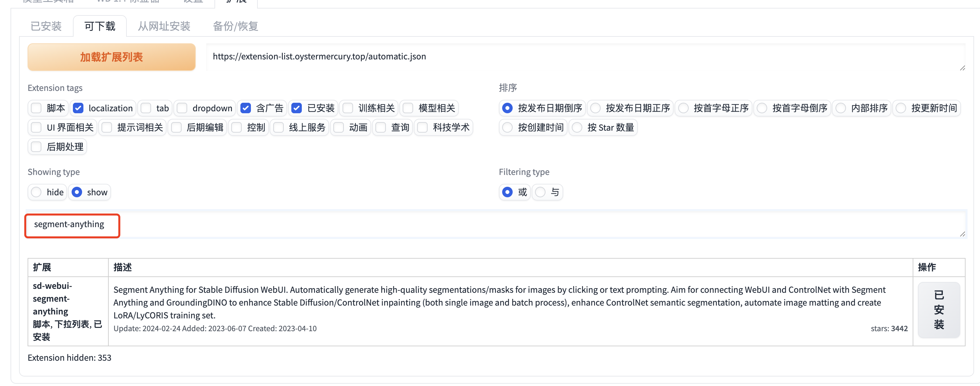Click the 加载扩展列表 button

pos(111,57)
